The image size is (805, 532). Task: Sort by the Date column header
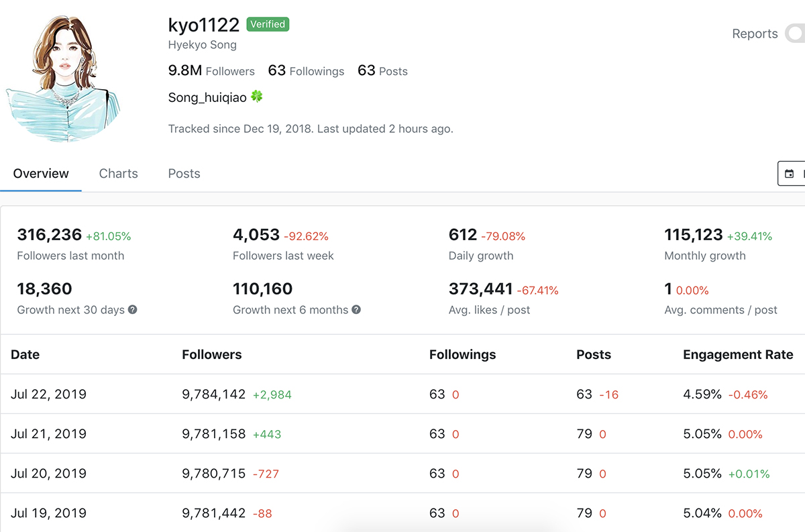(25, 354)
